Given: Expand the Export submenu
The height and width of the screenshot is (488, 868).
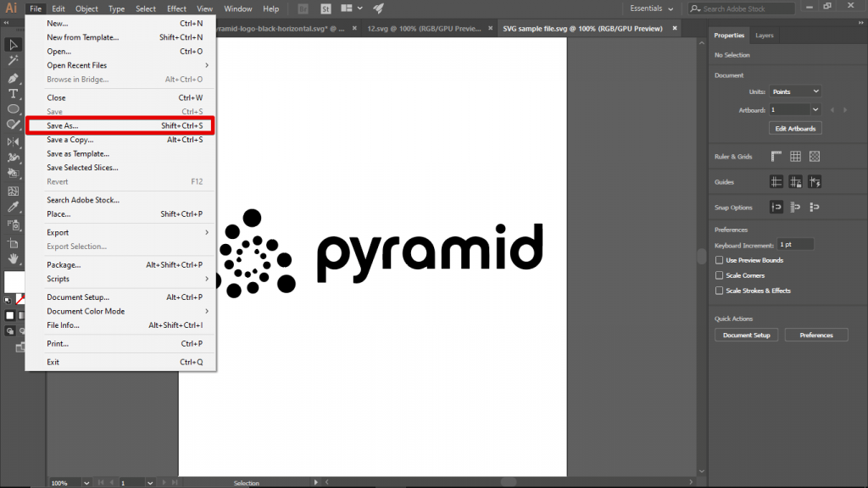Looking at the screenshot, I should pyautogui.click(x=85, y=232).
